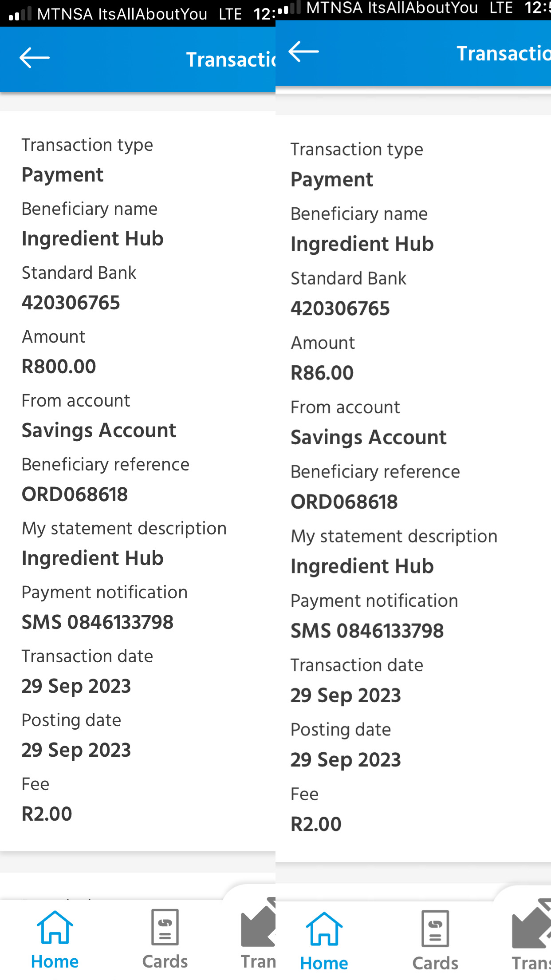Tap right SMS 0846133798 notification number
This screenshot has width=551, height=980.
[367, 631]
